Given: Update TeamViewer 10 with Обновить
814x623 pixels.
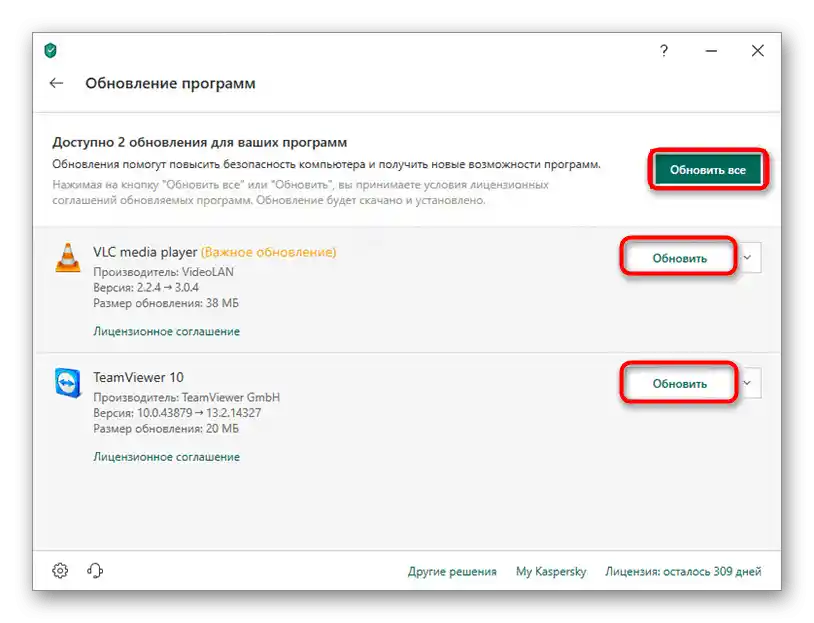Looking at the screenshot, I should [x=679, y=383].
